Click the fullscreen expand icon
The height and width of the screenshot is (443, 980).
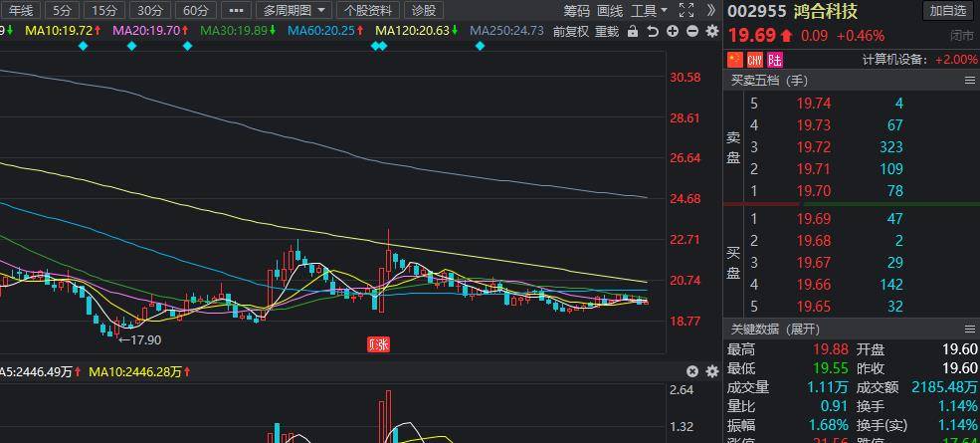[x=686, y=10]
